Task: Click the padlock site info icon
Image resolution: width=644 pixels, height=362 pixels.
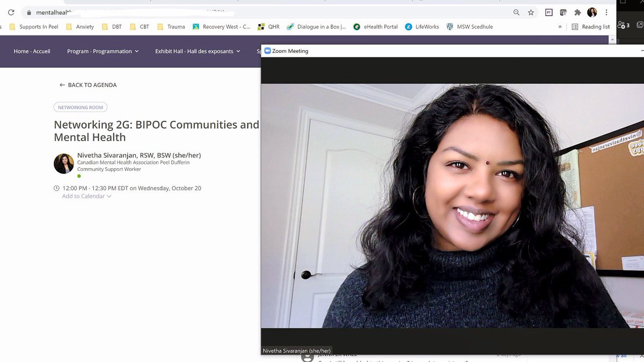Action: [x=28, y=12]
